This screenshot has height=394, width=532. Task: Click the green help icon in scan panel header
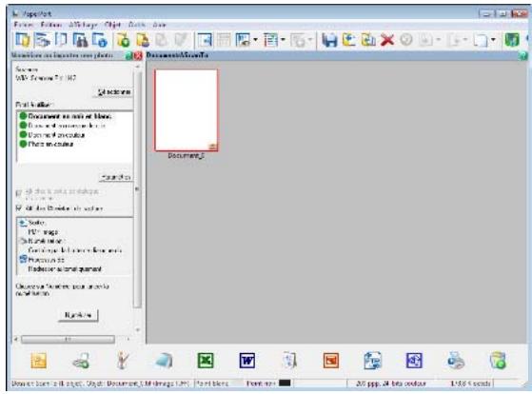click(128, 56)
